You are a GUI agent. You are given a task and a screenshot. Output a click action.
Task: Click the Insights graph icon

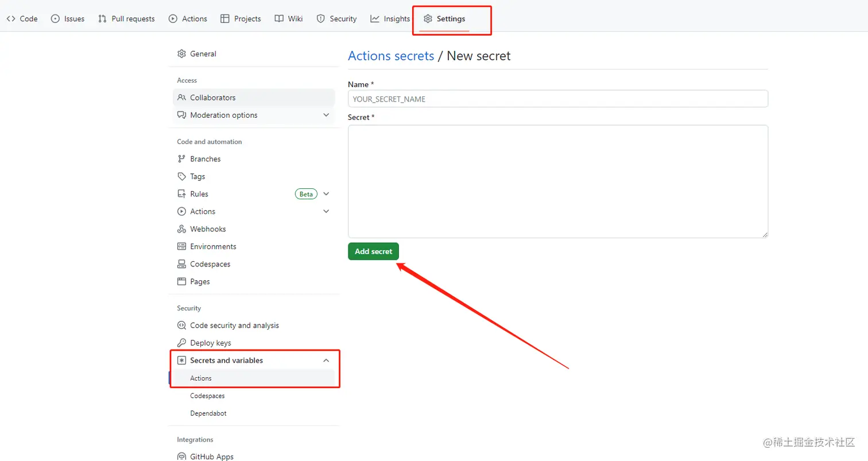[x=375, y=18]
